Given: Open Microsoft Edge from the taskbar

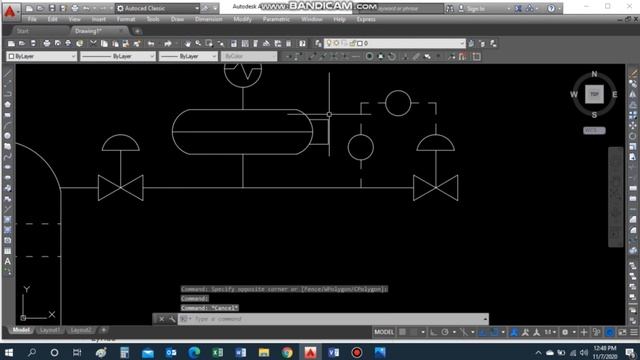Looking at the screenshot, I should point(194,352).
